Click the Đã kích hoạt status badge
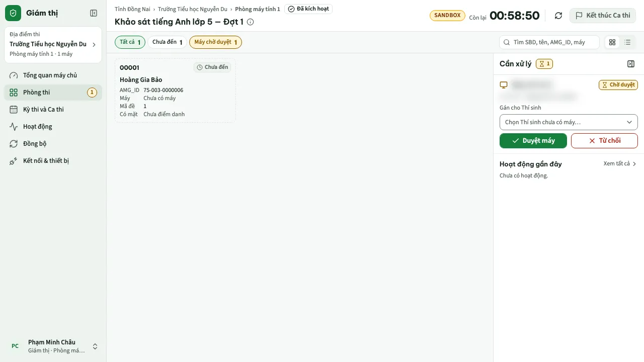644x362 pixels. point(308,9)
